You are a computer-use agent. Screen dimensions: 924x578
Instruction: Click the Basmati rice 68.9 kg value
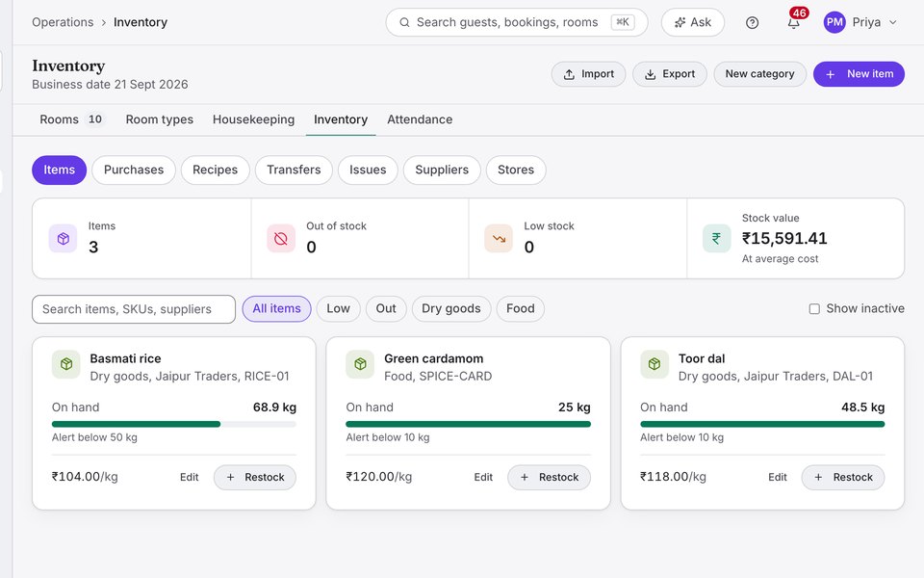274,407
